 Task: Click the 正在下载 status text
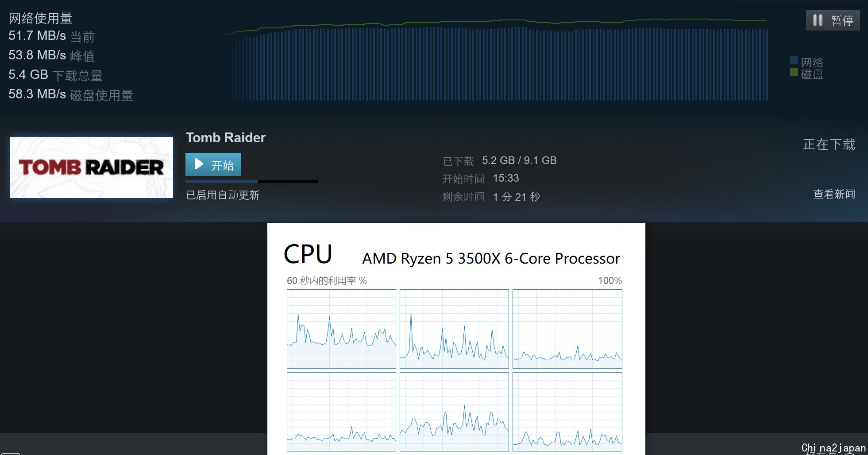click(x=829, y=144)
